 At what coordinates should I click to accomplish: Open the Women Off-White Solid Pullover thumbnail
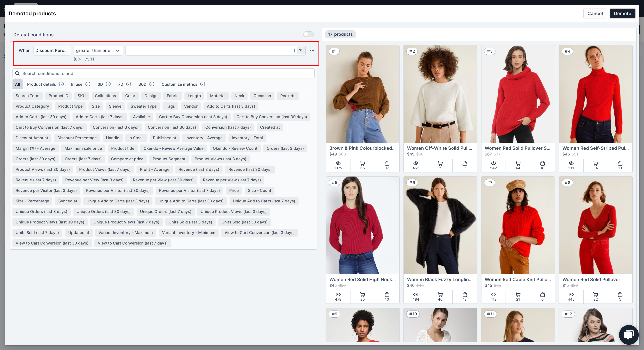(x=440, y=94)
